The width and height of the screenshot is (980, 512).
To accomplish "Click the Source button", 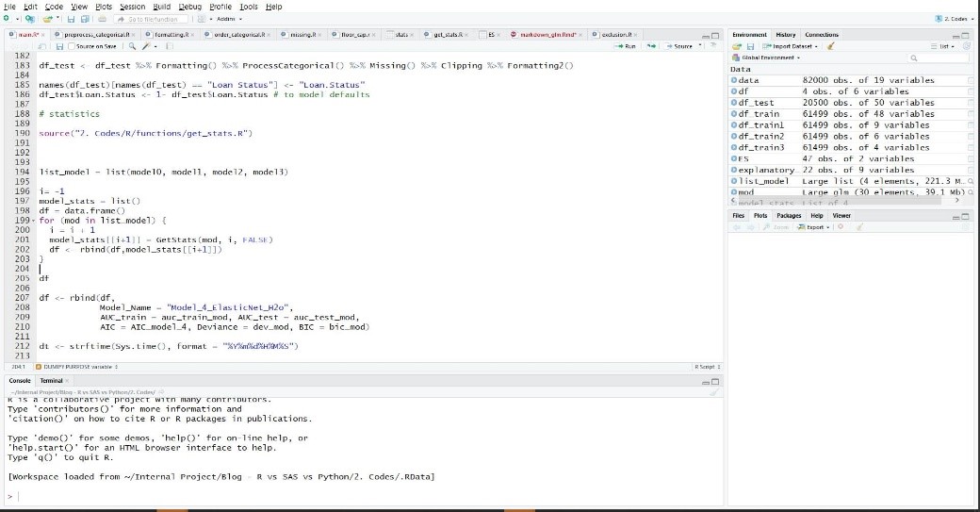I will click(x=679, y=46).
